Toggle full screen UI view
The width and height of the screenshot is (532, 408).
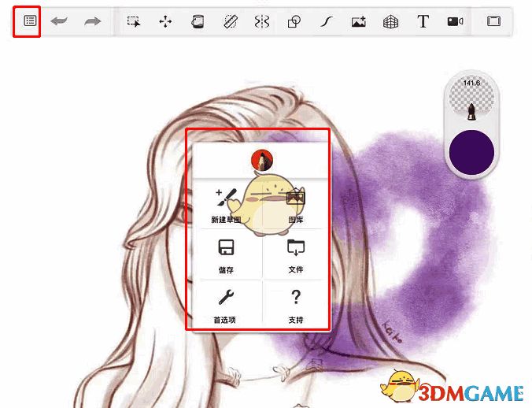pos(493,21)
